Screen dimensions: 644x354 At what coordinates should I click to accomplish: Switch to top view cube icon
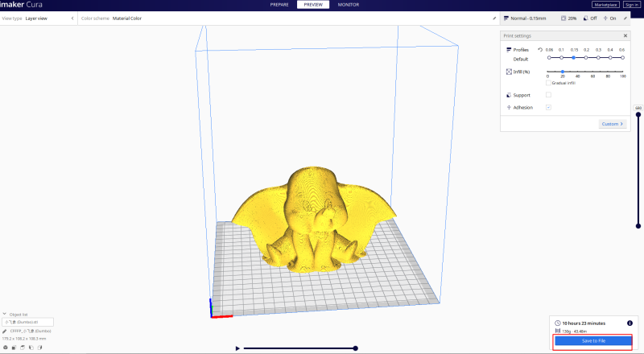click(x=23, y=348)
